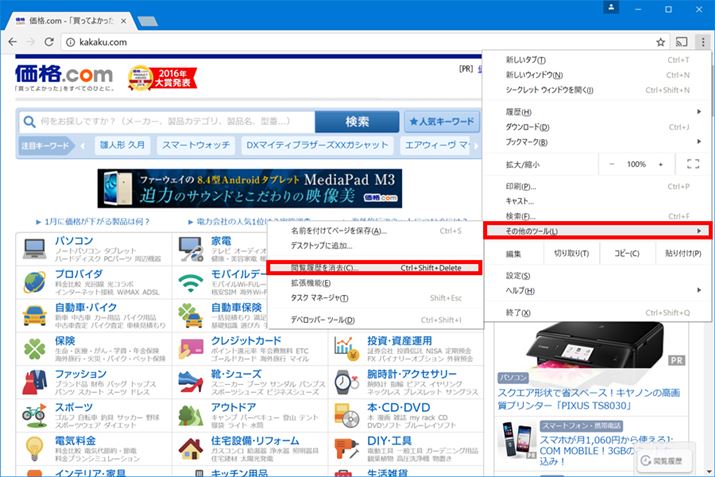Expand ヘルプ(H) submenu

pos(597,290)
